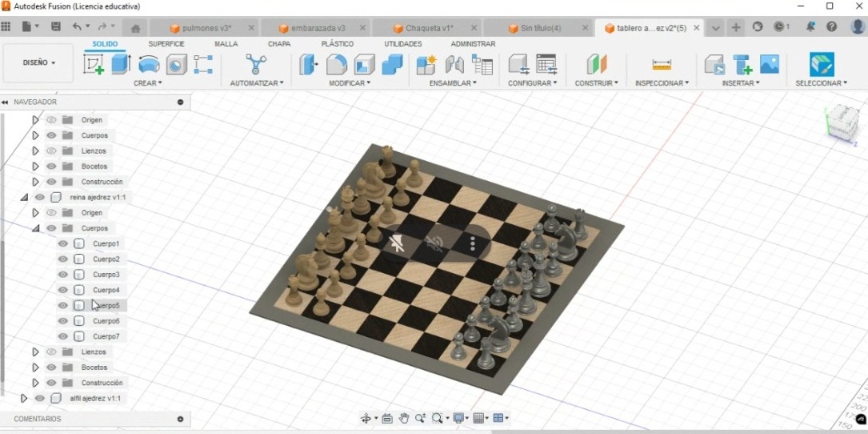Screen dimensions: 868x434
Task: Select the Hole tool
Action: coord(177,64)
